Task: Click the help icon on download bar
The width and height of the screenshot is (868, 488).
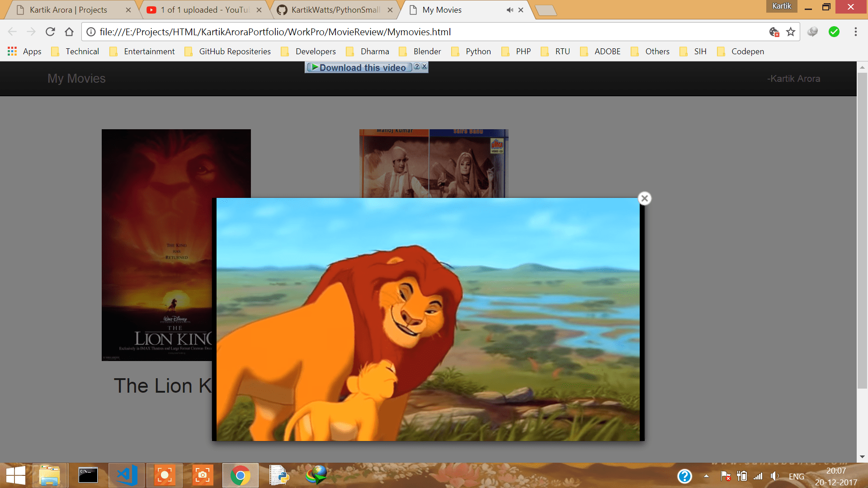Action: [417, 66]
